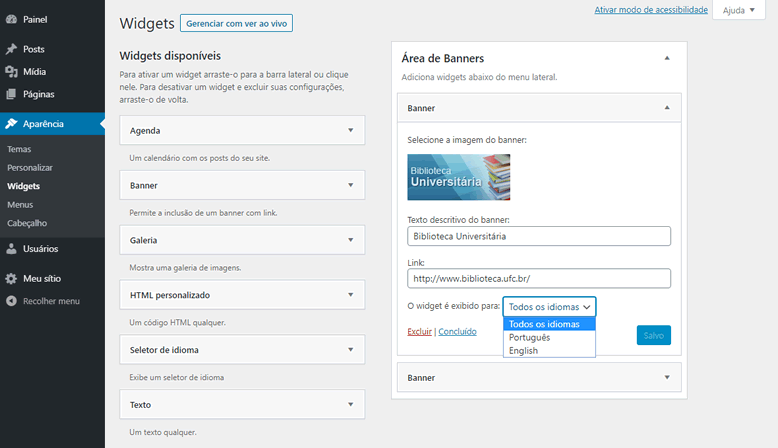Collapse the Área de Banners panel
778x448 pixels.
(x=667, y=58)
